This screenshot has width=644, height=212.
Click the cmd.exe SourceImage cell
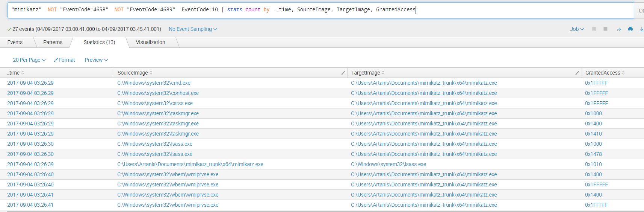(x=154, y=83)
